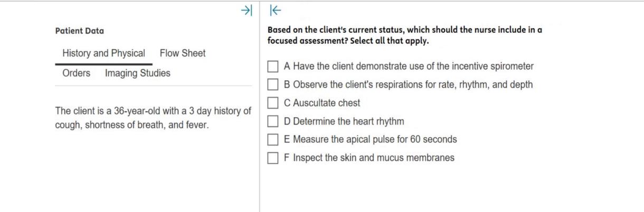The width and height of the screenshot is (644, 212).
Task: Click the client history paragraph text
Action: coord(153,118)
